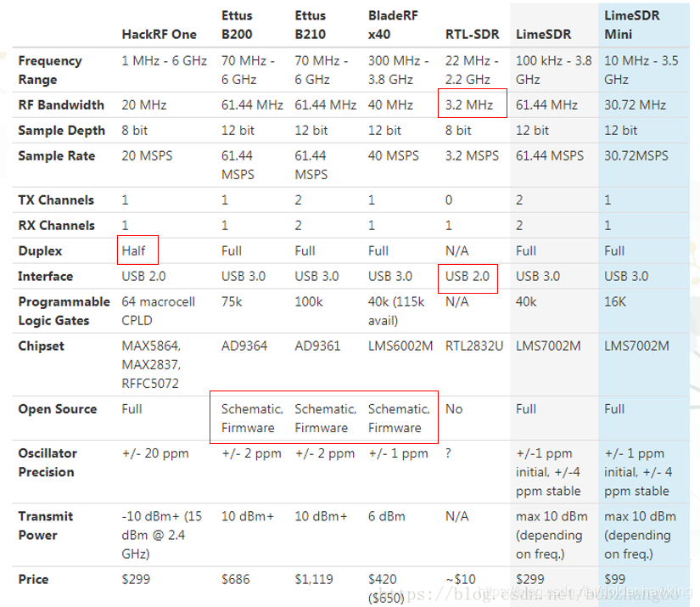Click the Duplex row label
700x607 pixels.
point(40,251)
